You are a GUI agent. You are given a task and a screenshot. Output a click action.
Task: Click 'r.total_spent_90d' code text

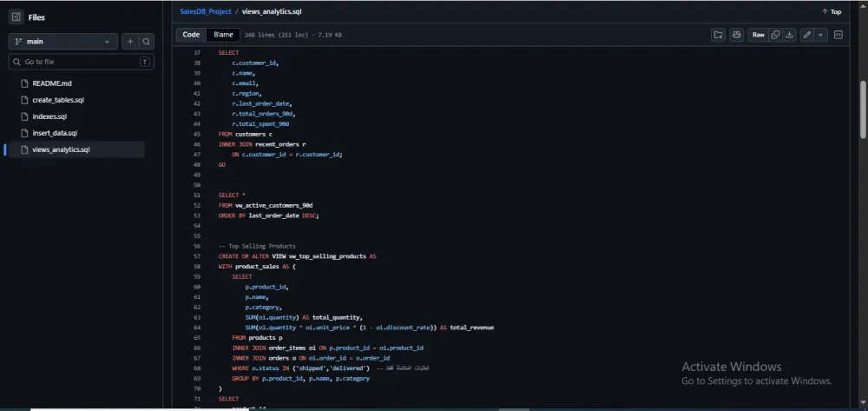pos(260,124)
